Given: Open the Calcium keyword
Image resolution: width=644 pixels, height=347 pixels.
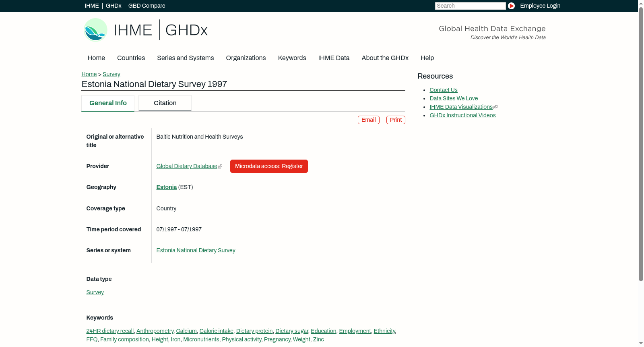Looking at the screenshot, I should point(186,331).
